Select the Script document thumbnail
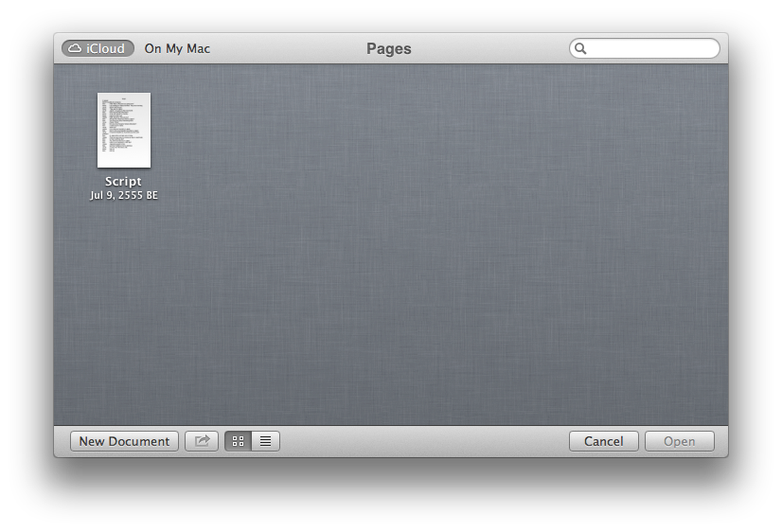Screen dimensions: 782x532 tap(124, 131)
